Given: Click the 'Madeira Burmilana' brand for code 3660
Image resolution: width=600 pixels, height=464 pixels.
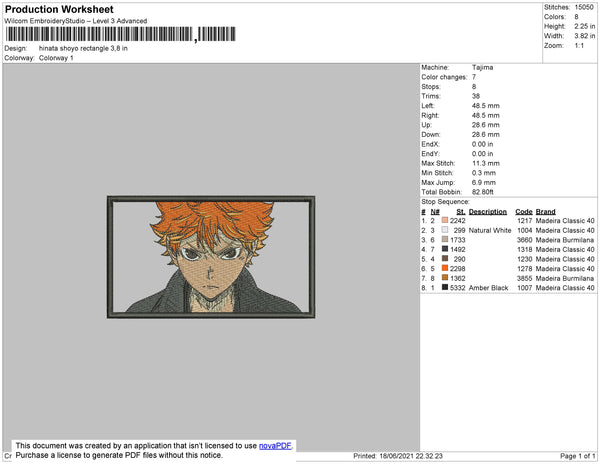Looking at the screenshot, I should point(565,240).
